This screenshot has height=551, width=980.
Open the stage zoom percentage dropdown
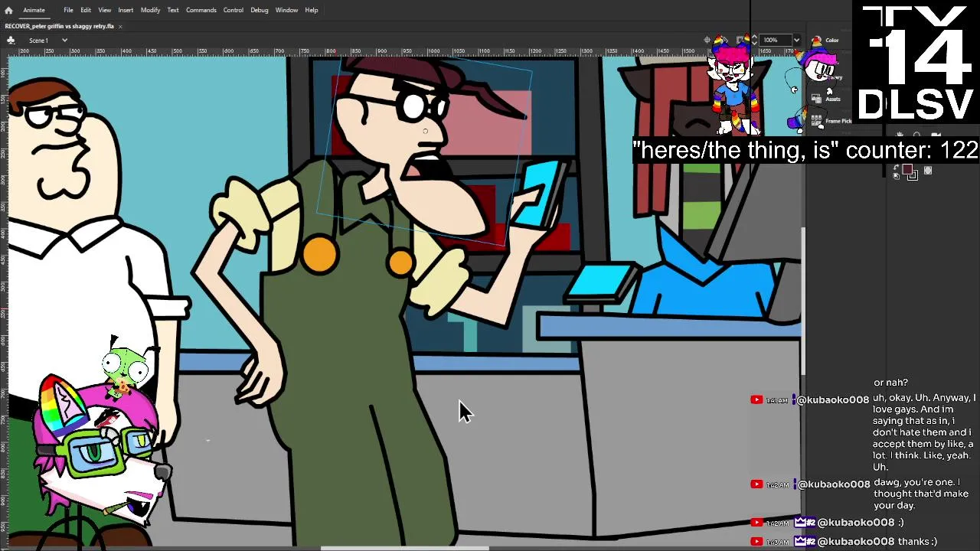796,40
